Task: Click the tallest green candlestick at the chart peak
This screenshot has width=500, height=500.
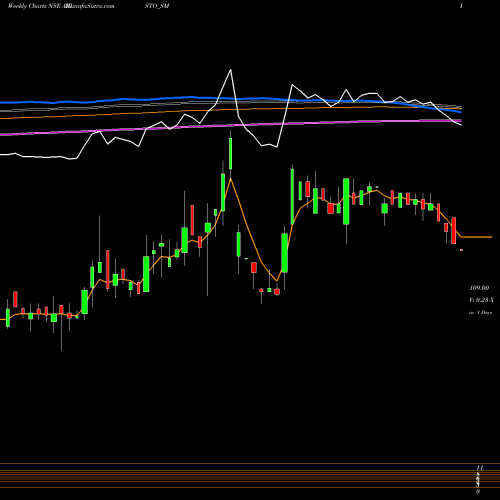Action: click(x=230, y=154)
